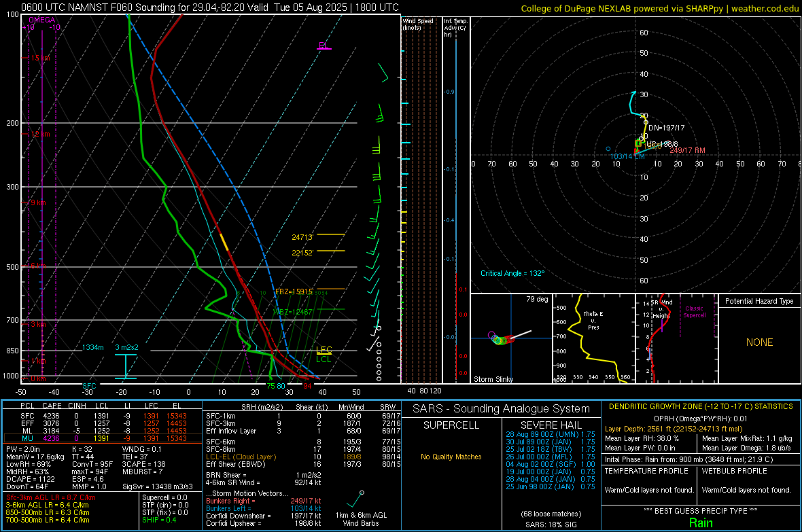Viewport: 802px width, 532px height.
Task: Click the LCL-EL (Cloud Layer) row
Action: point(303,457)
